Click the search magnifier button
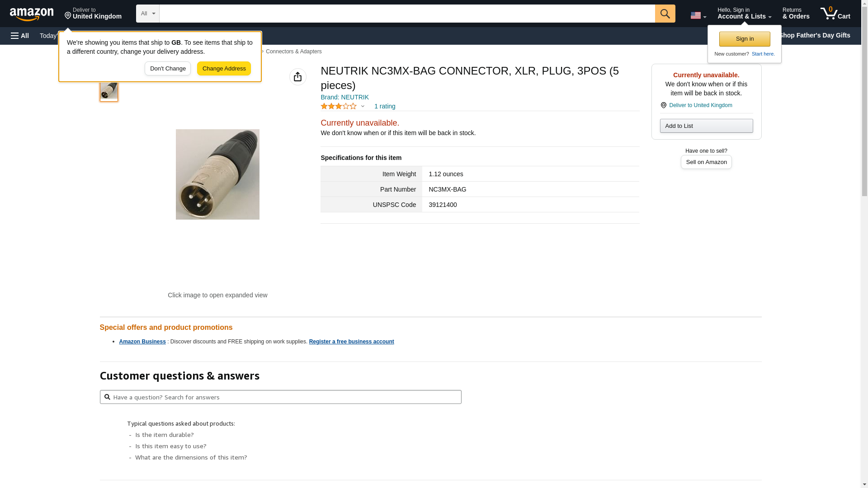This screenshot has width=868, height=488. (665, 14)
